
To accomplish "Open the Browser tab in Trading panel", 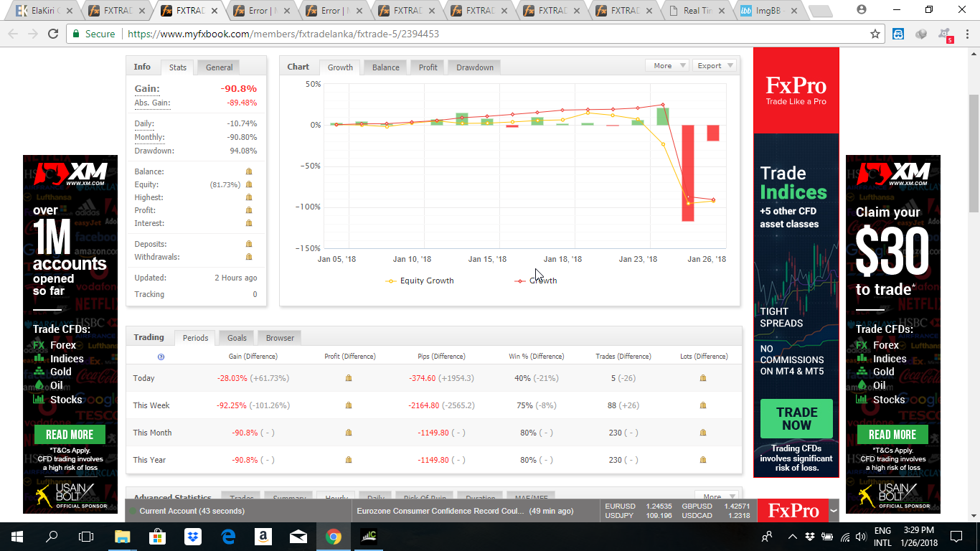I will (x=280, y=338).
